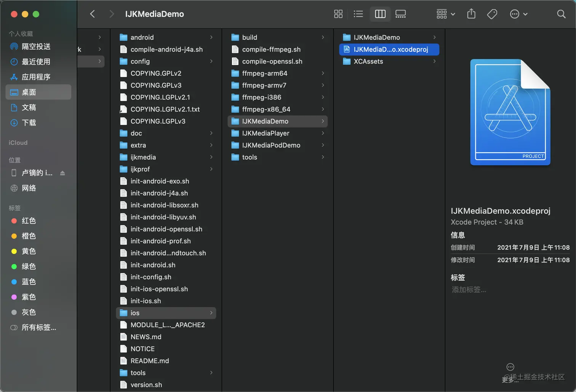This screenshot has height=392, width=576.
Task: Open the group-by dropdown in toolbar
Action: (446, 14)
